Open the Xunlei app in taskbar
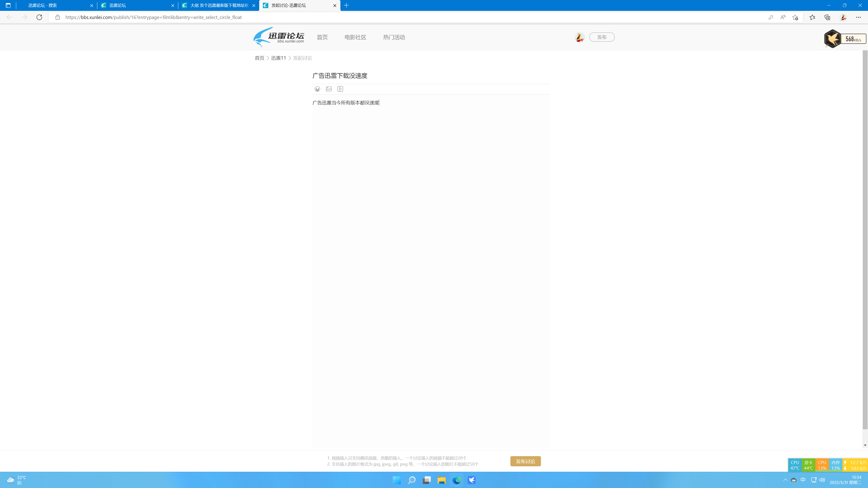868x488 pixels. point(471,480)
